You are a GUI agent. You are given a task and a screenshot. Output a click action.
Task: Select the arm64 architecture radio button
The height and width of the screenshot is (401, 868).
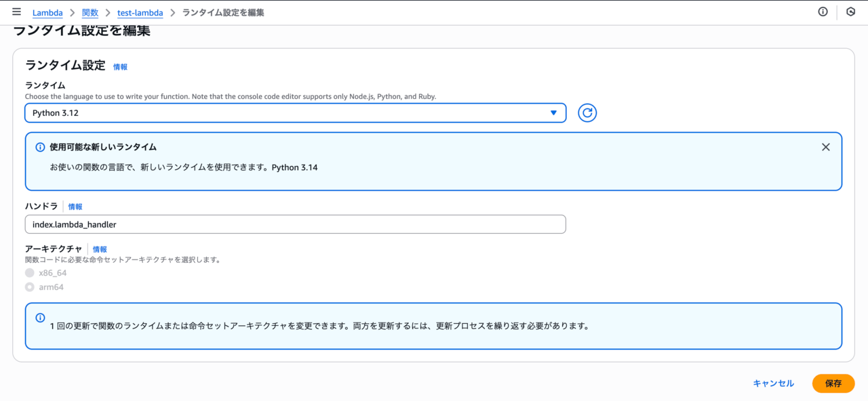click(x=30, y=287)
